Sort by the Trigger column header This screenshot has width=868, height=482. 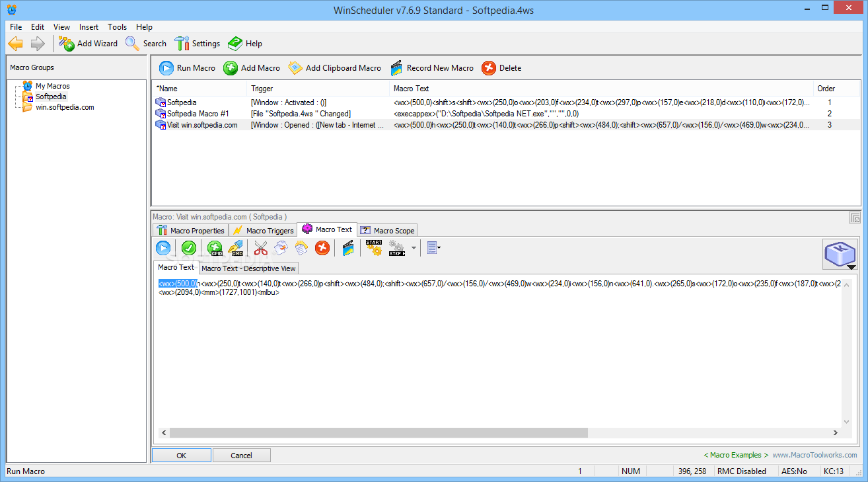[318, 89]
